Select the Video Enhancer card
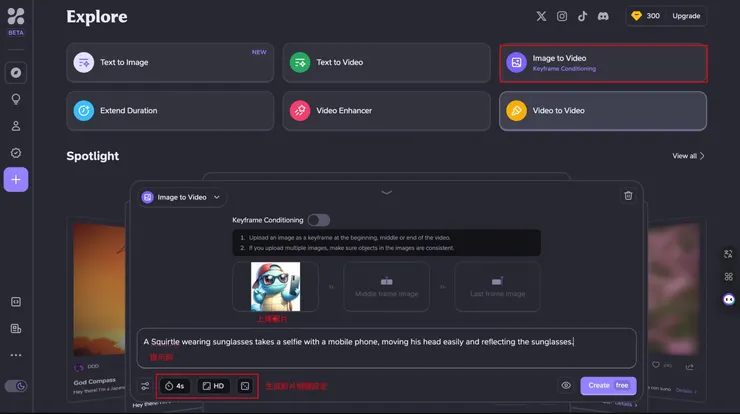Viewport: 740px width, 414px height. (x=387, y=111)
